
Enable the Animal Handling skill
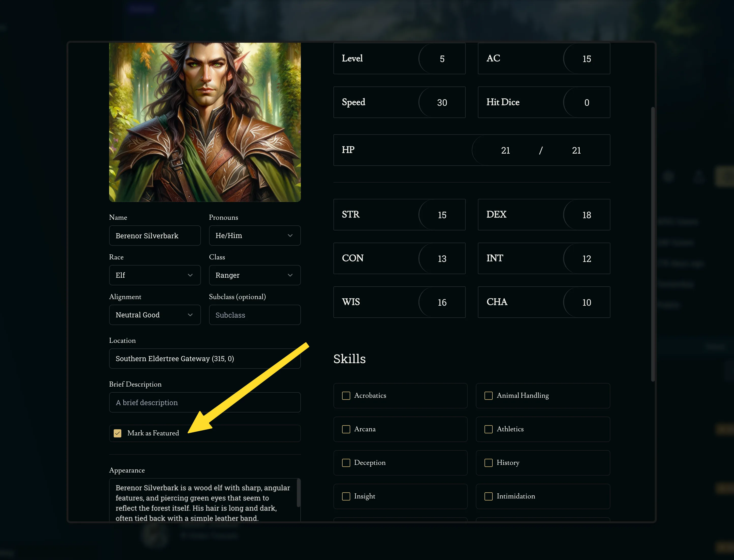pos(488,396)
